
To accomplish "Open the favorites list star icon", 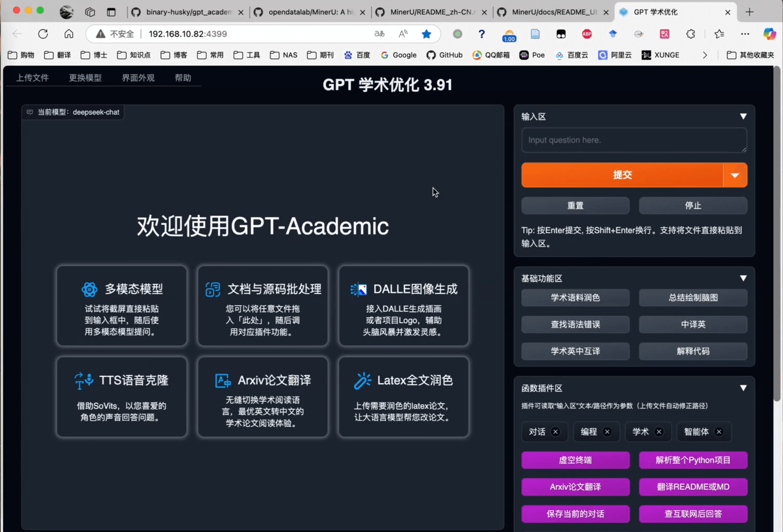I will tap(719, 34).
